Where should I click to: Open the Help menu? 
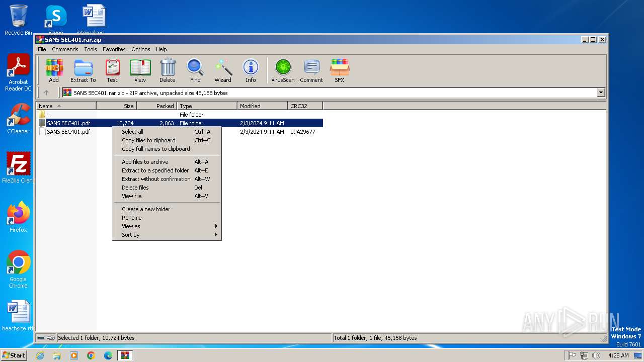(161, 49)
